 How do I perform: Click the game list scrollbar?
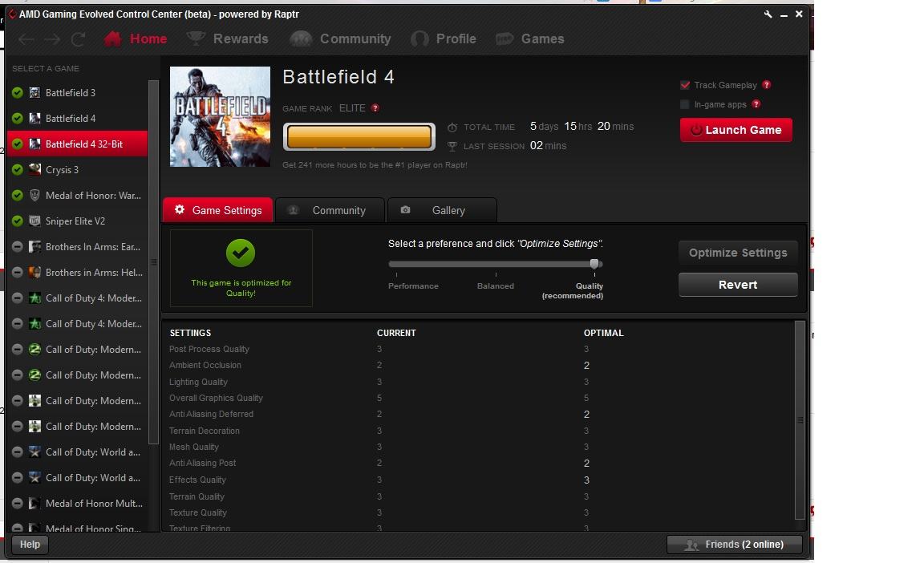tap(153, 262)
